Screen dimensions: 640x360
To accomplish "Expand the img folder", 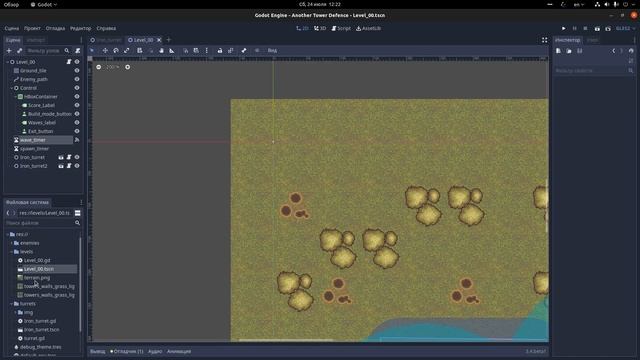I will pyautogui.click(x=16, y=313).
